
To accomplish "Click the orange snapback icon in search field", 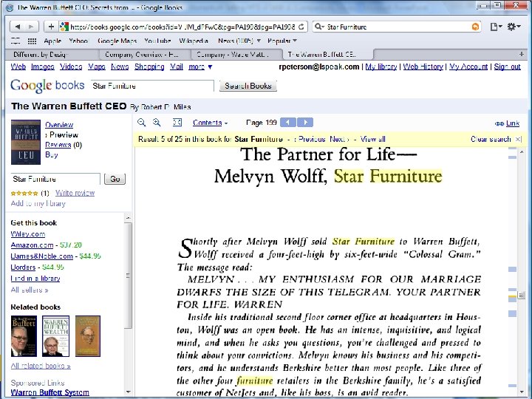I will coord(476,27).
